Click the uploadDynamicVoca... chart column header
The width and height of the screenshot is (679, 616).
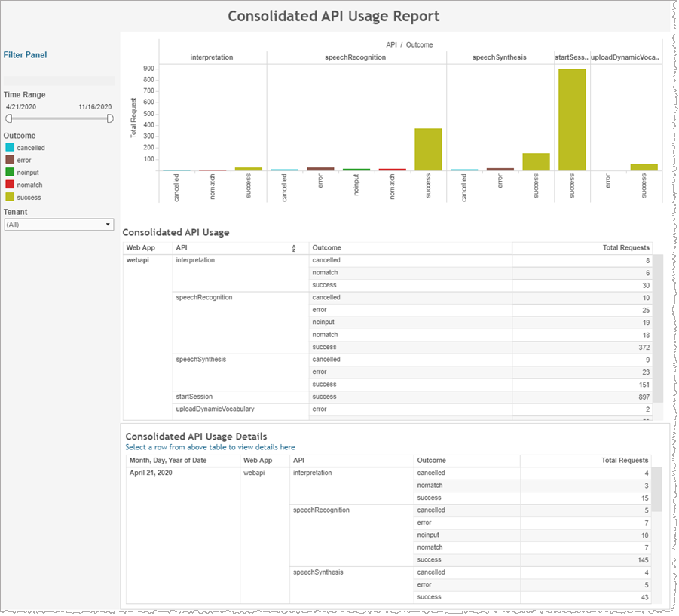click(x=625, y=57)
